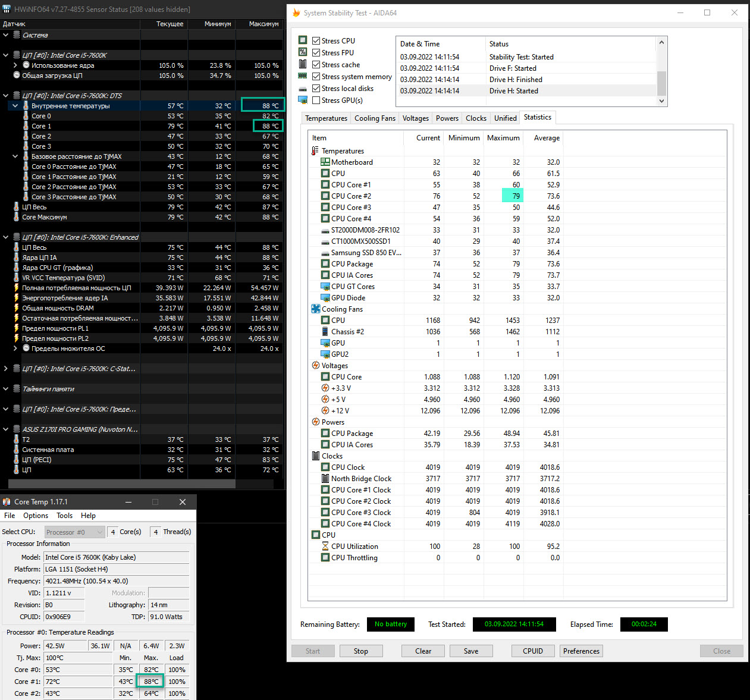The height and width of the screenshot is (700, 750).
Task: Collapse Внутренние температуры tree node
Action: (15, 106)
